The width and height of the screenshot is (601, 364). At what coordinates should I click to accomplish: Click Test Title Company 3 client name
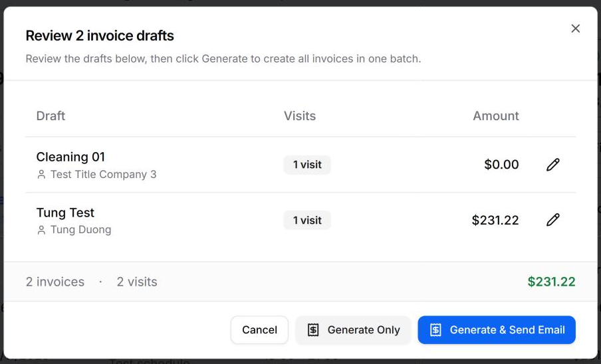104,175
